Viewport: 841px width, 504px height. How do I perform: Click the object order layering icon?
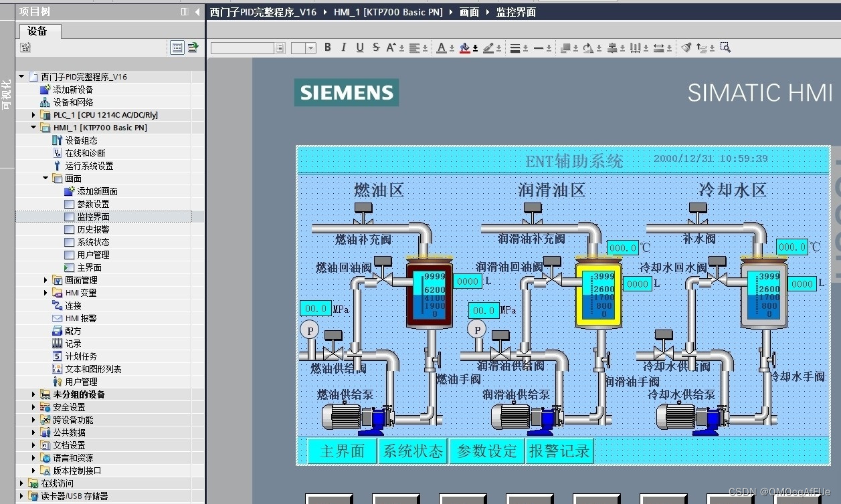566,47
